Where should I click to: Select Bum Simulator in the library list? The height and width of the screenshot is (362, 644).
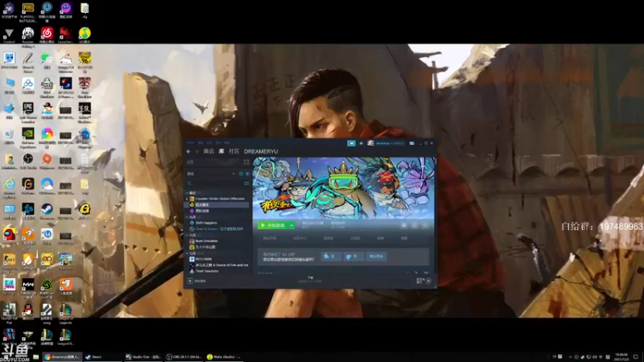click(207, 241)
